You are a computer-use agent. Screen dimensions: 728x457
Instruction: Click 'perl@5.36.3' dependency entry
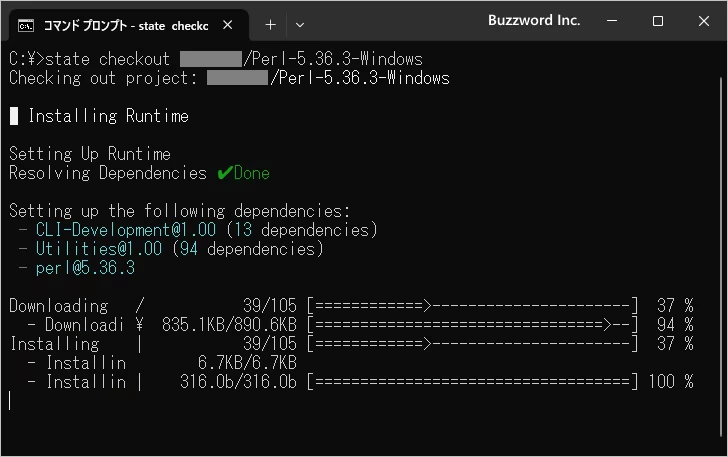tap(85, 268)
